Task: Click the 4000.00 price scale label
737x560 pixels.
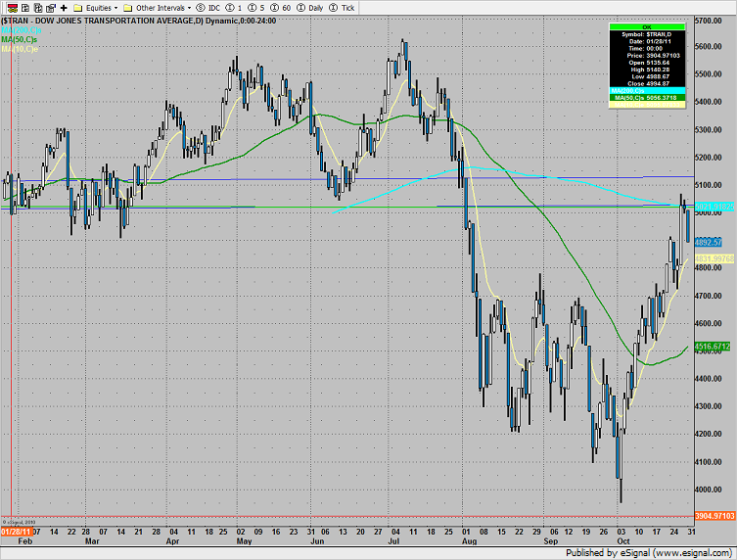Action: (709, 490)
